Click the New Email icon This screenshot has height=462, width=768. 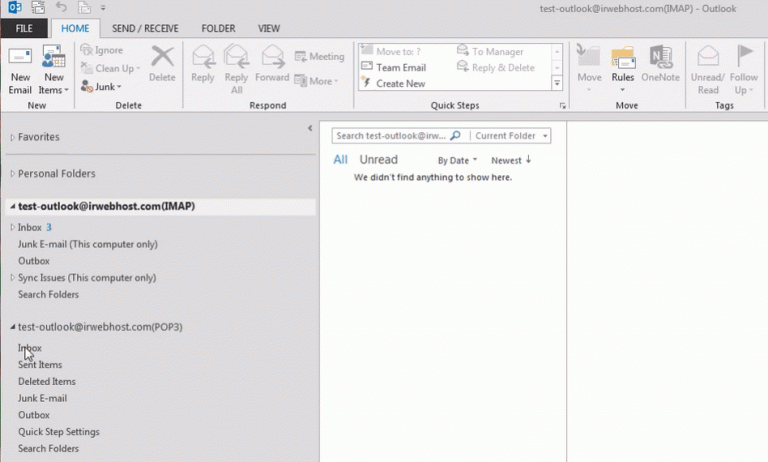(20, 56)
